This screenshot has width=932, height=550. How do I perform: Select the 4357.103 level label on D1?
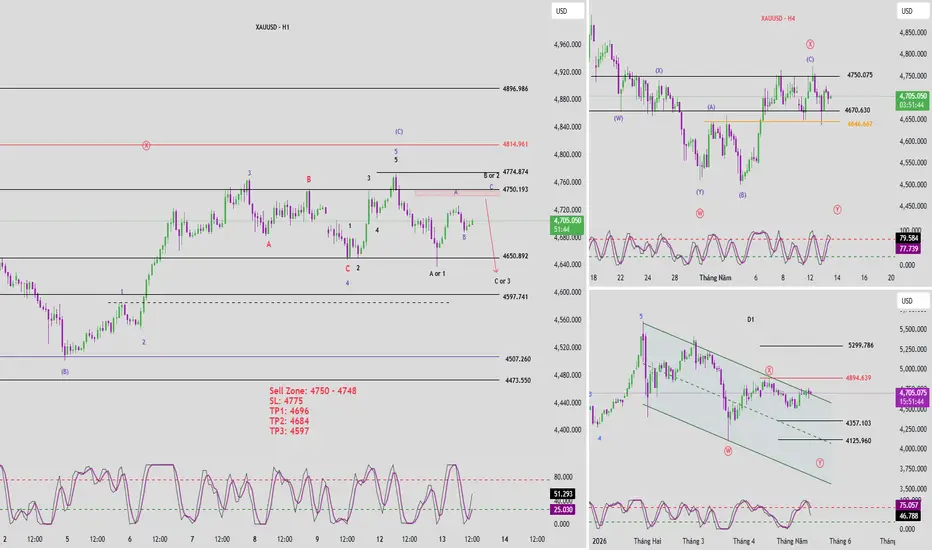tap(858, 423)
